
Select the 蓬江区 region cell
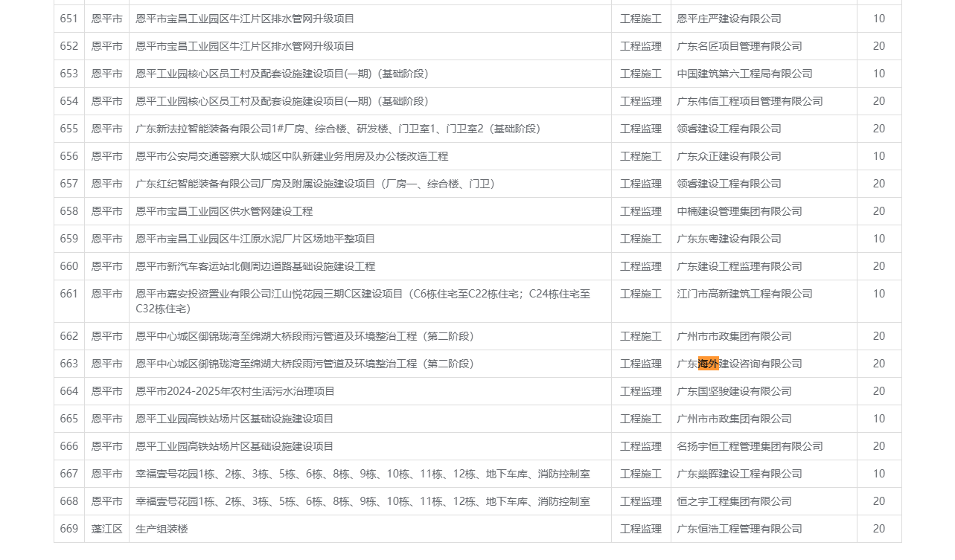106,529
